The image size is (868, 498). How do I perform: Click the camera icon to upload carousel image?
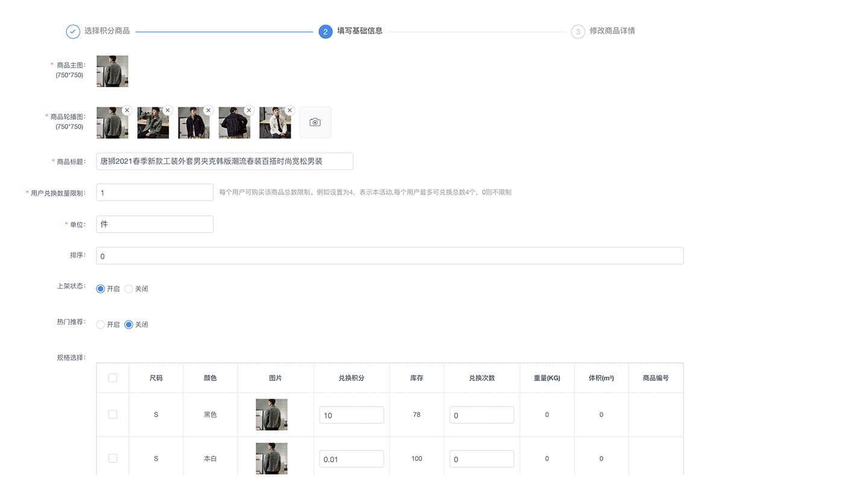coord(315,122)
